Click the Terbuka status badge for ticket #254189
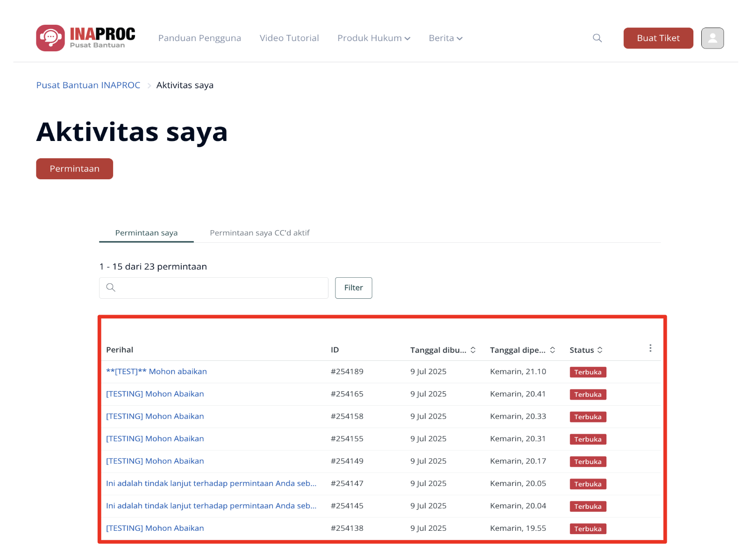This screenshot has height=549, width=756. tap(587, 372)
